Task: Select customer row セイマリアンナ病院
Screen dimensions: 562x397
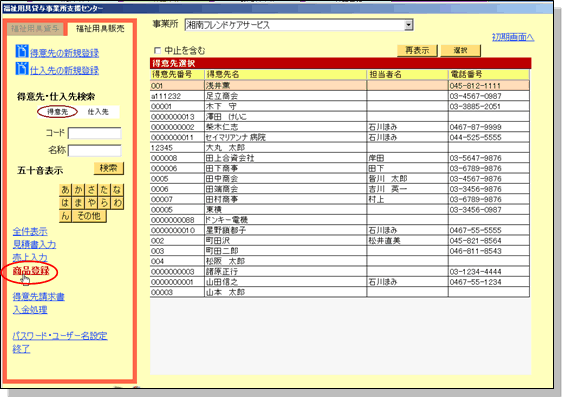Action: [339, 137]
